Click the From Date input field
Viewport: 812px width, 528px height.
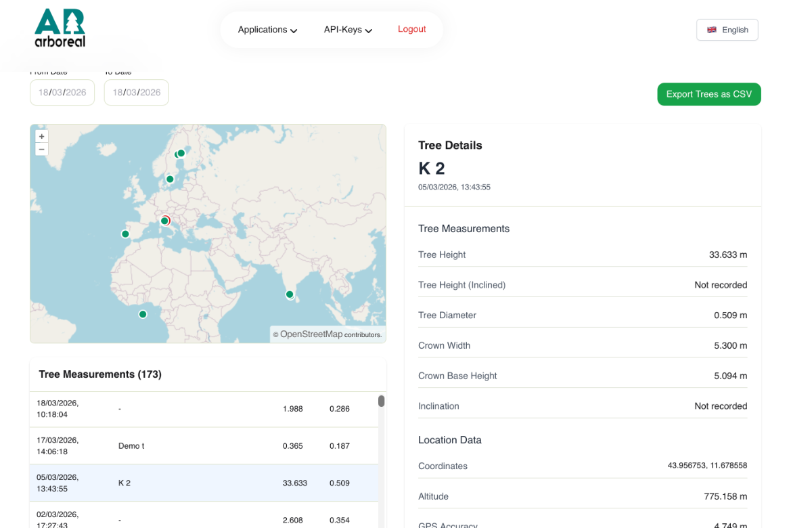[x=62, y=93]
